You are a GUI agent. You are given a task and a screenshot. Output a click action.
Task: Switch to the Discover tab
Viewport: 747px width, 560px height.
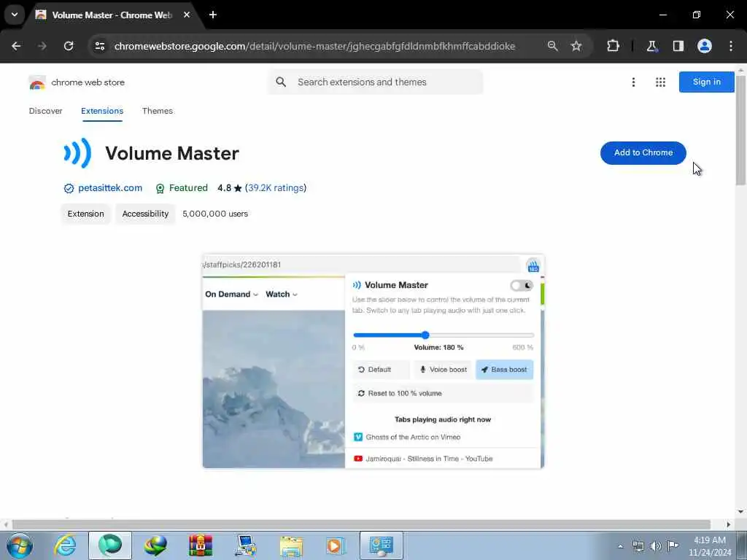[46, 111]
